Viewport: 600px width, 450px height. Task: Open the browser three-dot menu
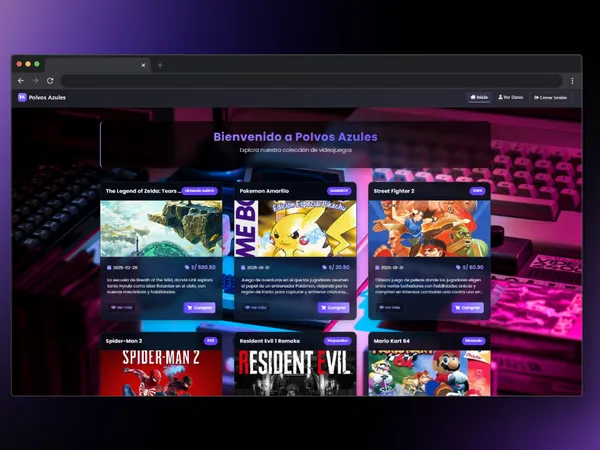click(x=572, y=81)
